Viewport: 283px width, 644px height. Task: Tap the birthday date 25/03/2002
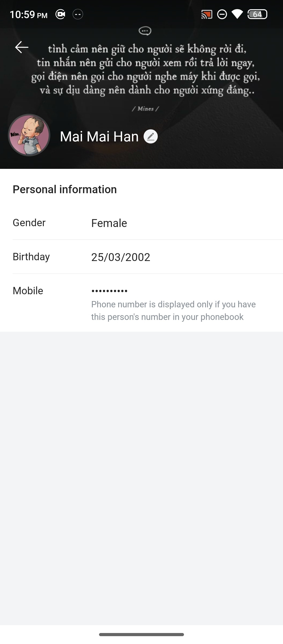(x=121, y=257)
